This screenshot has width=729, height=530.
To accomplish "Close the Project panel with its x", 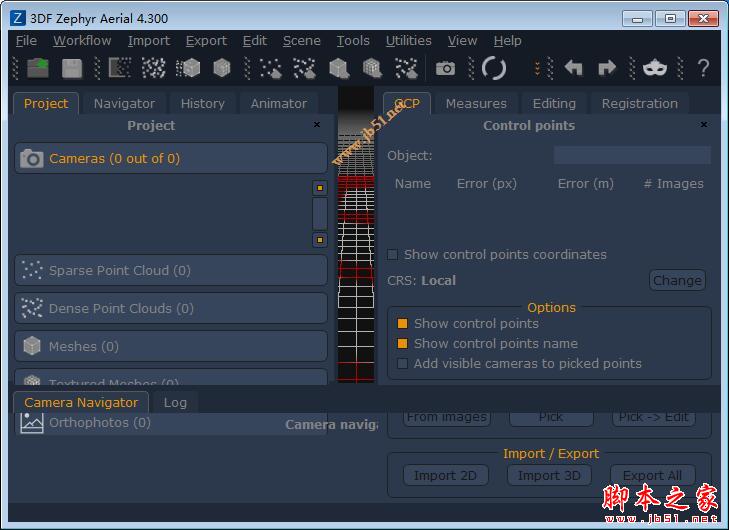I will tap(317, 125).
